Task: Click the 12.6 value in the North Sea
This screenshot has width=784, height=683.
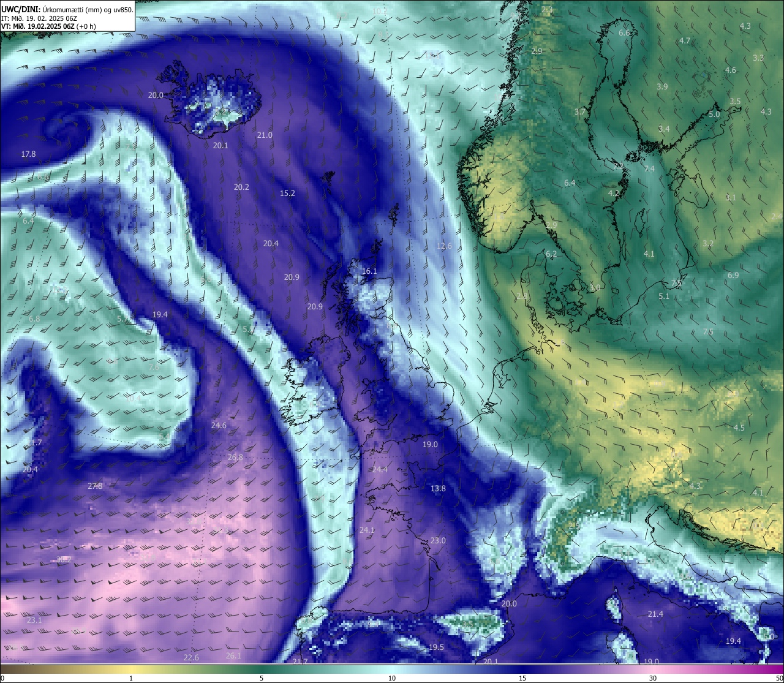Action: tap(444, 246)
